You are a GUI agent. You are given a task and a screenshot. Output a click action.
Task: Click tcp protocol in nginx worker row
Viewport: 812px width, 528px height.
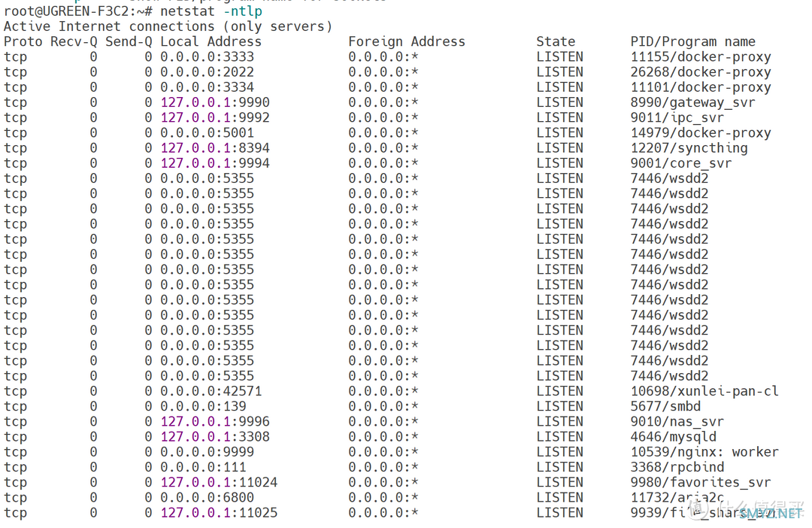pyautogui.click(x=16, y=451)
